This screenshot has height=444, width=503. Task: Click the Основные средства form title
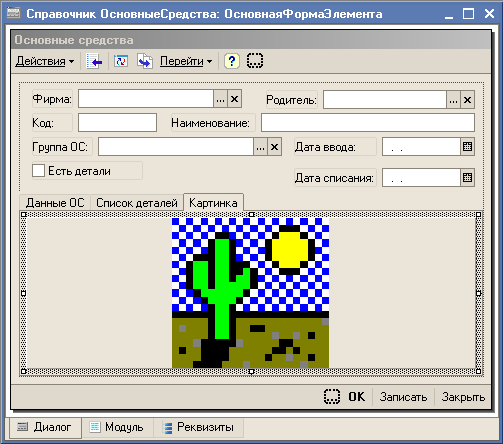click(74, 40)
